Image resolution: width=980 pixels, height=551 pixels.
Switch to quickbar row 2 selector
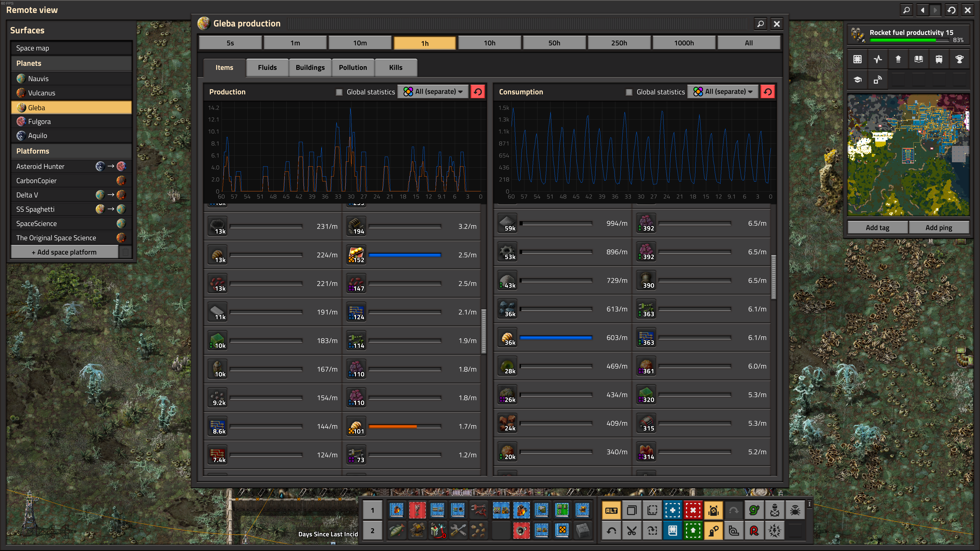pos(372,531)
